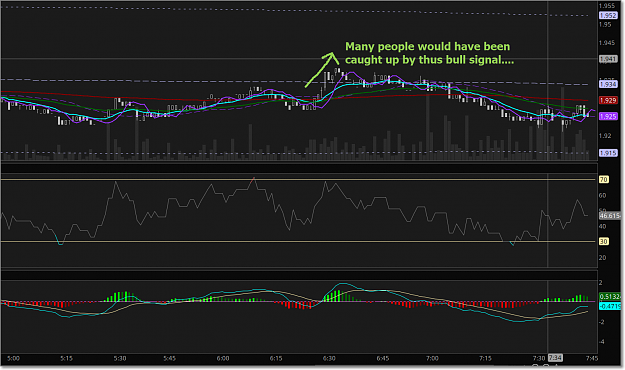Click the 7:45 time axis label
625x370 pixels.
(592, 358)
